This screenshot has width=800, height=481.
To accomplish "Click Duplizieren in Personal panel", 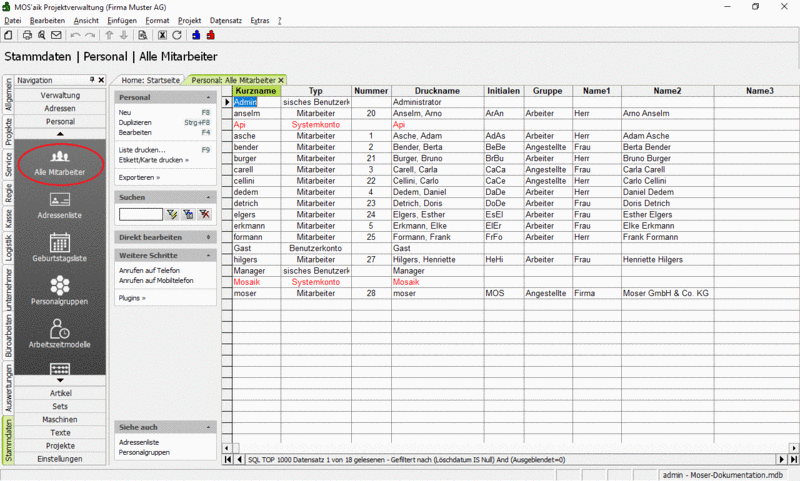I will 135,122.
